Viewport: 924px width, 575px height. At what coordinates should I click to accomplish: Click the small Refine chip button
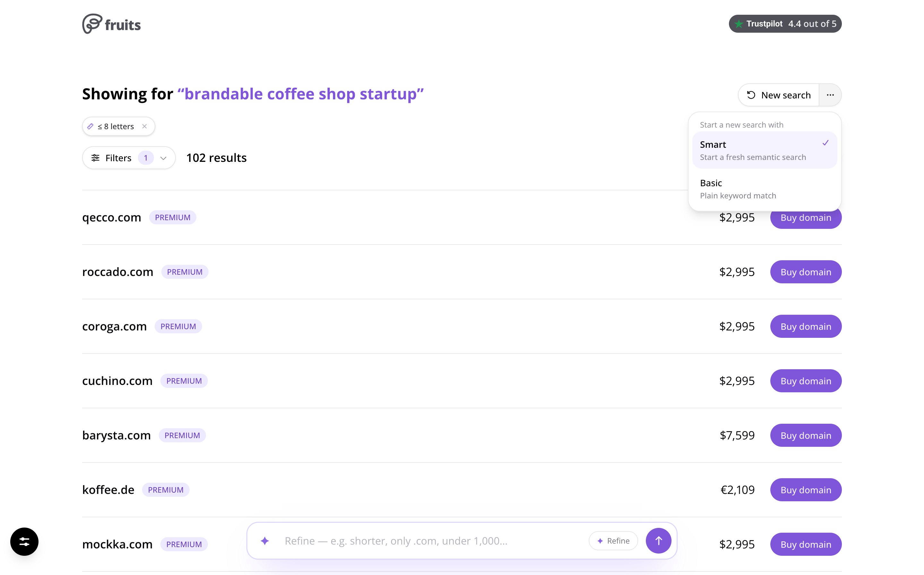click(613, 541)
